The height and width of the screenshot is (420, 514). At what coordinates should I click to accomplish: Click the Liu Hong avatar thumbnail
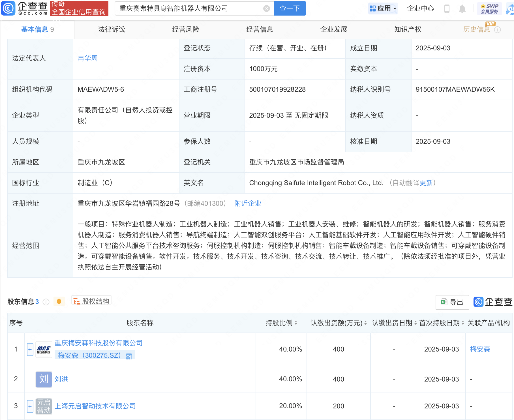[x=44, y=379]
